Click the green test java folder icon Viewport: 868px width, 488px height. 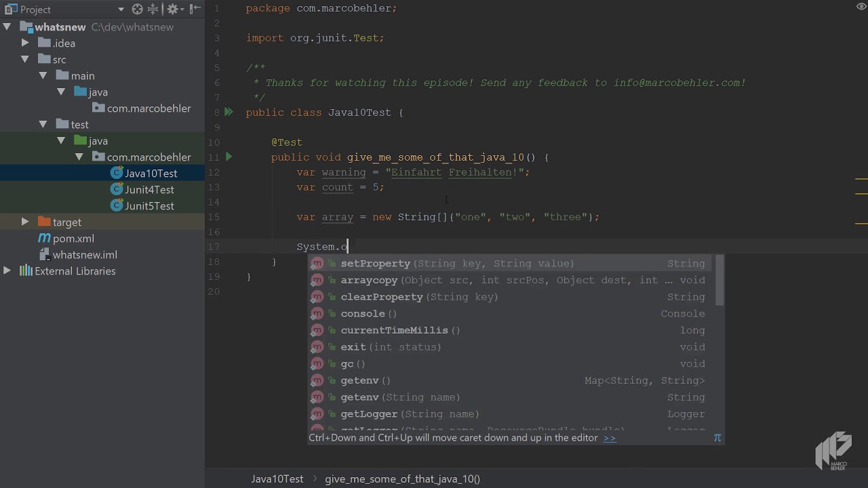click(80, 140)
